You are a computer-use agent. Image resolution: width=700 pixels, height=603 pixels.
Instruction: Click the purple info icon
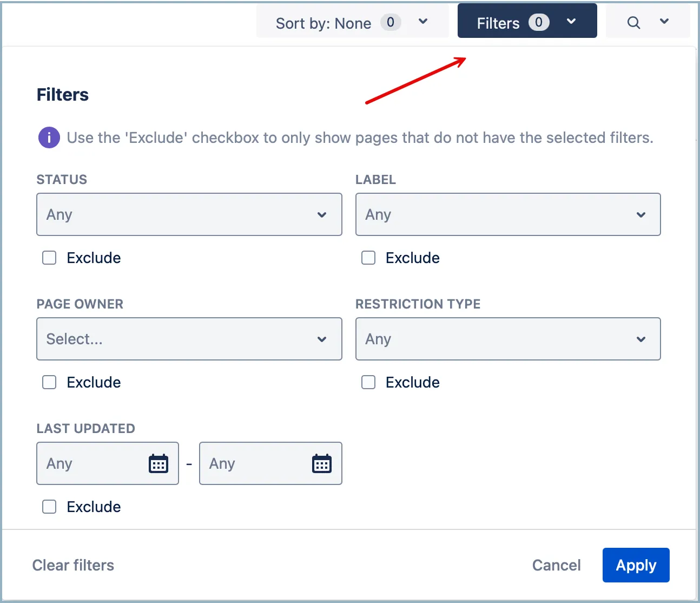49,137
